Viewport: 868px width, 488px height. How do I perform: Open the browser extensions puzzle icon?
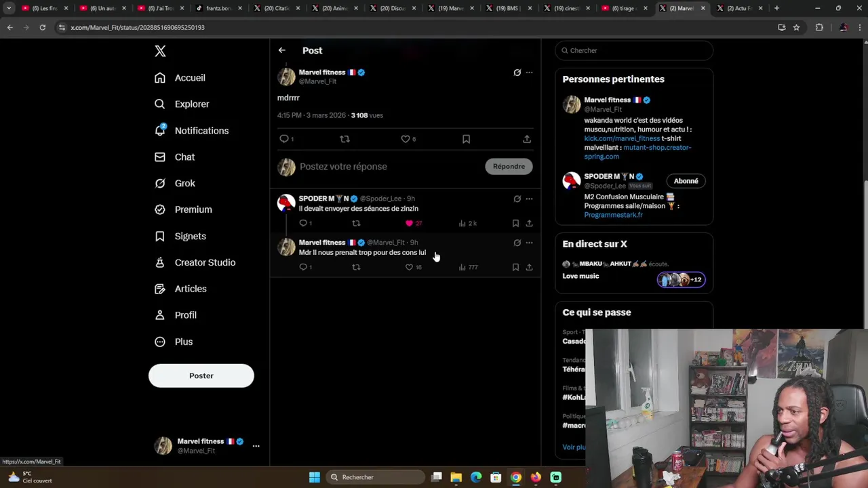[x=819, y=27]
